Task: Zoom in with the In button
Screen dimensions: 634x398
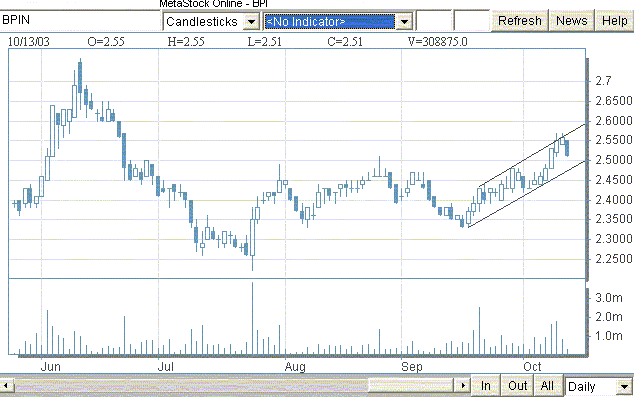Action: [486, 385]
